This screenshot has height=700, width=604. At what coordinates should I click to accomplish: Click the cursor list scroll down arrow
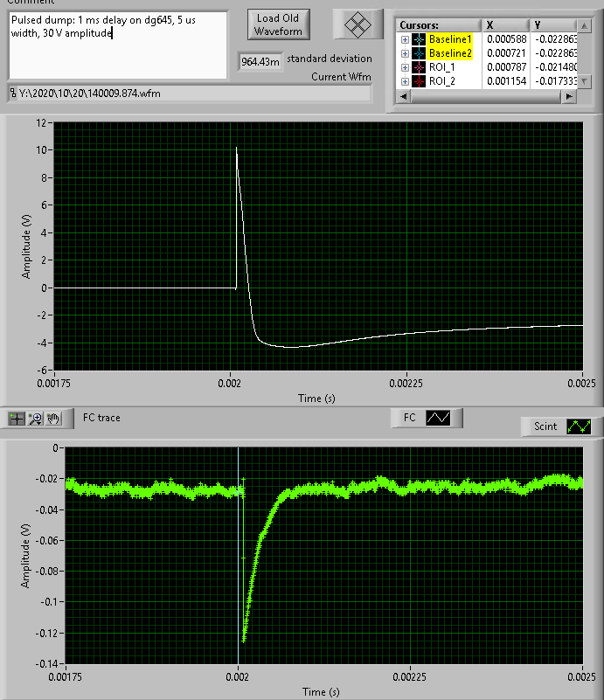tap(584, 81)
